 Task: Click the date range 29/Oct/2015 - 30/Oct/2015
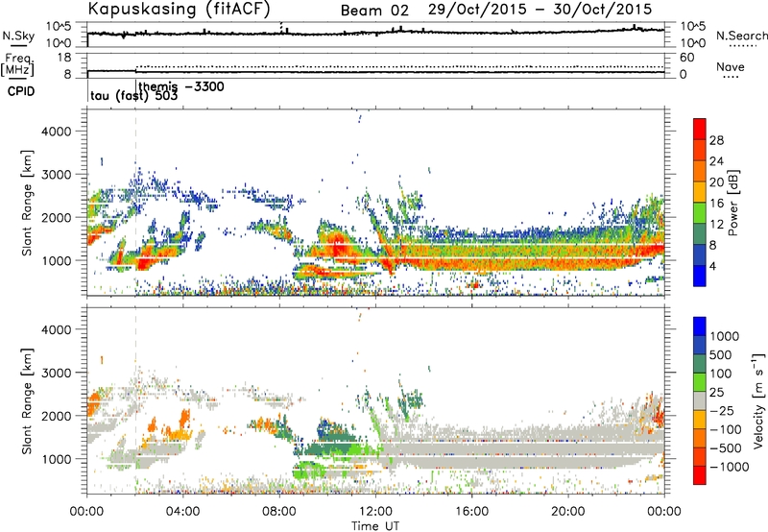(x=540, y=10)
